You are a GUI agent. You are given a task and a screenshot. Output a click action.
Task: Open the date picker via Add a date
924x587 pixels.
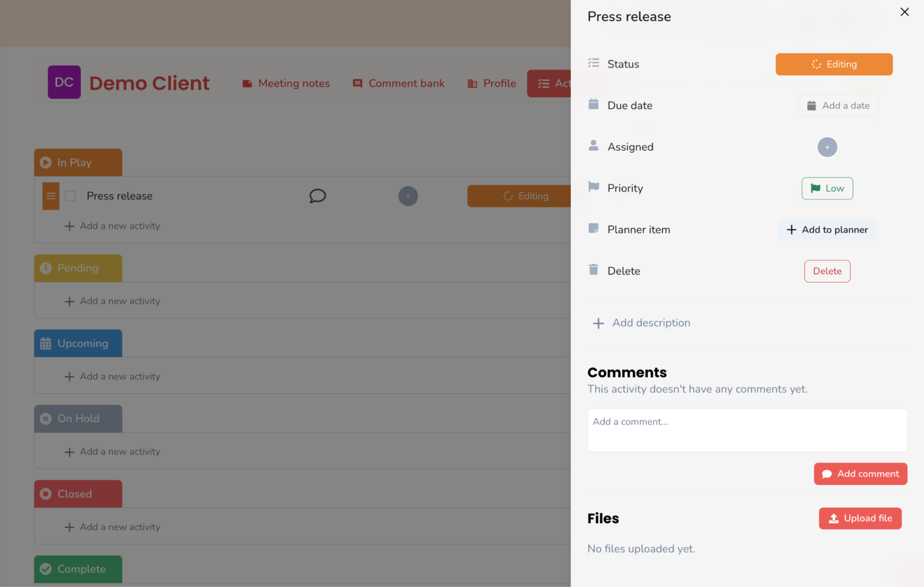pos(838,105)
